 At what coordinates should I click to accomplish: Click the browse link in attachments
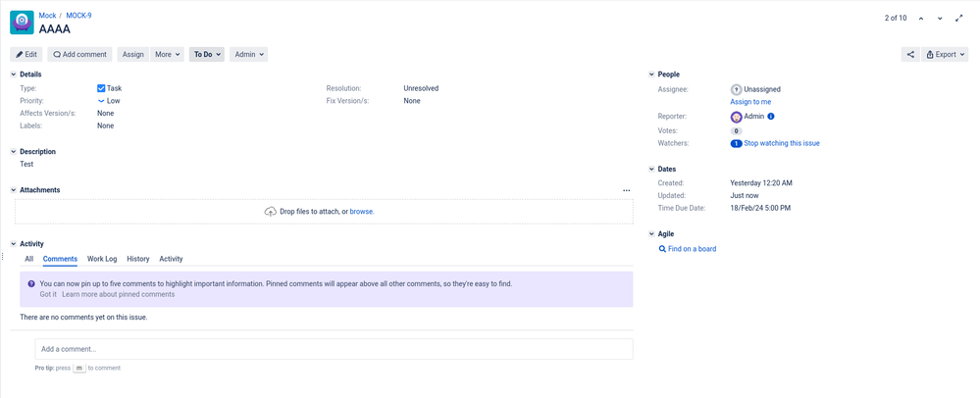pyautogui.click(x=361, y=211)
